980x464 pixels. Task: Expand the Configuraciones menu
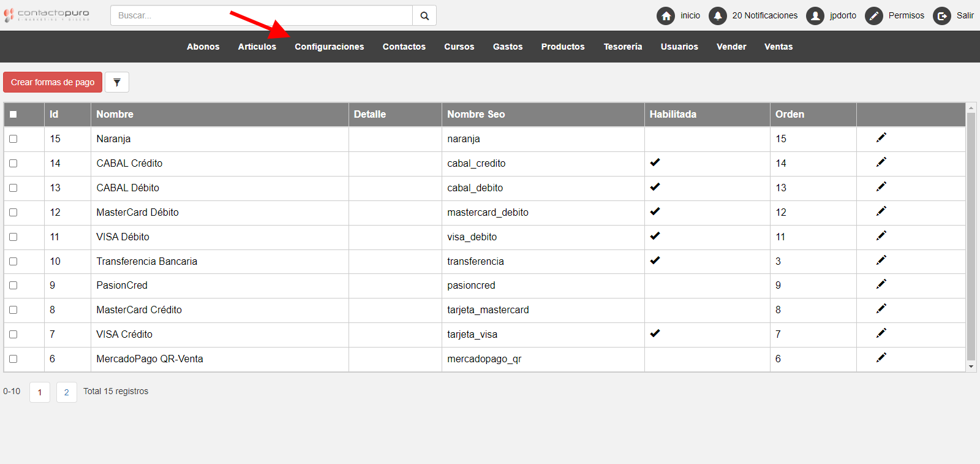(329, 47)
